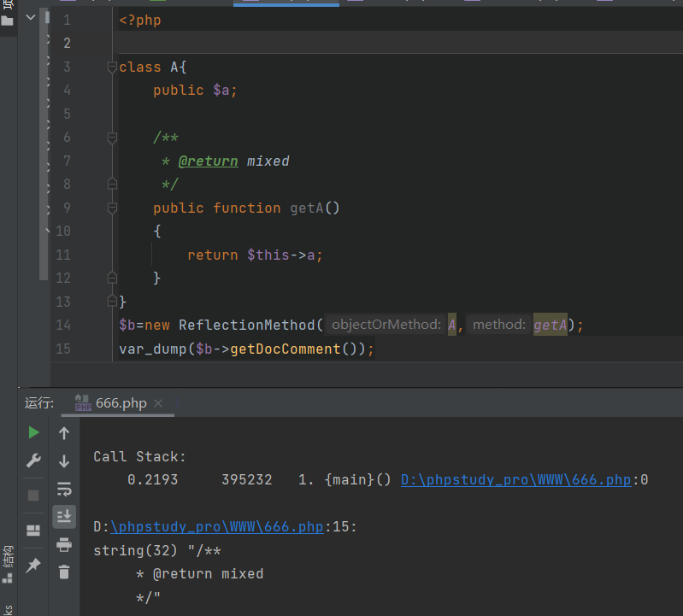This screenshot has height=616, width=683.
Task: Jump down the stack trace with down arrow
Action: point(64,461)
